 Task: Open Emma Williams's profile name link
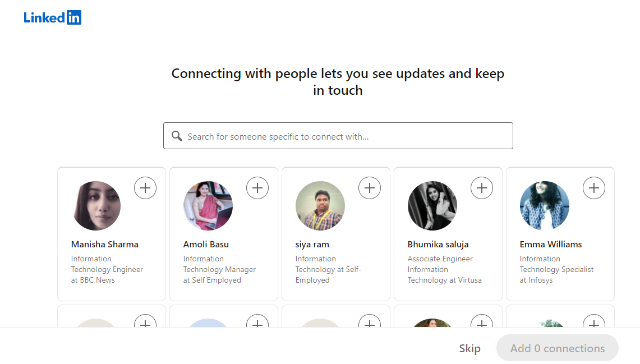tap(550, 244)
